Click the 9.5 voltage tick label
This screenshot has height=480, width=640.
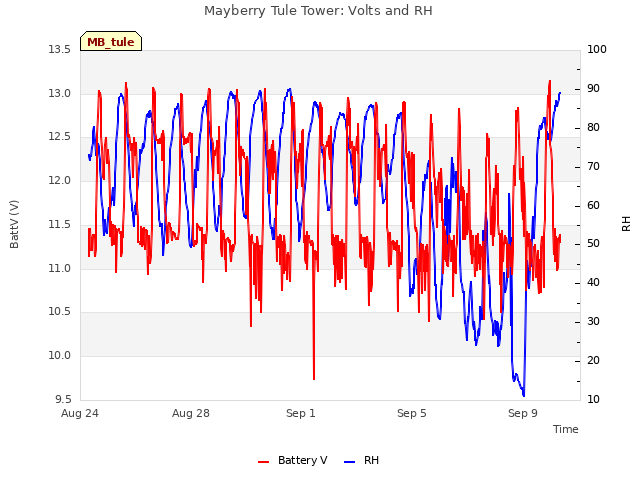tap(63, 399)
